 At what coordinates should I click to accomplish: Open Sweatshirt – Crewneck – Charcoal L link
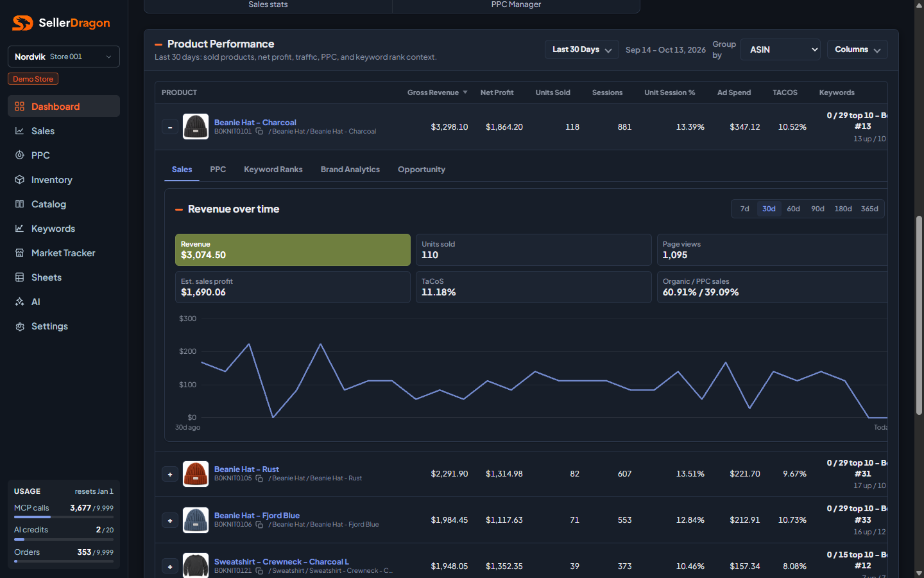[x=282, y=562]
